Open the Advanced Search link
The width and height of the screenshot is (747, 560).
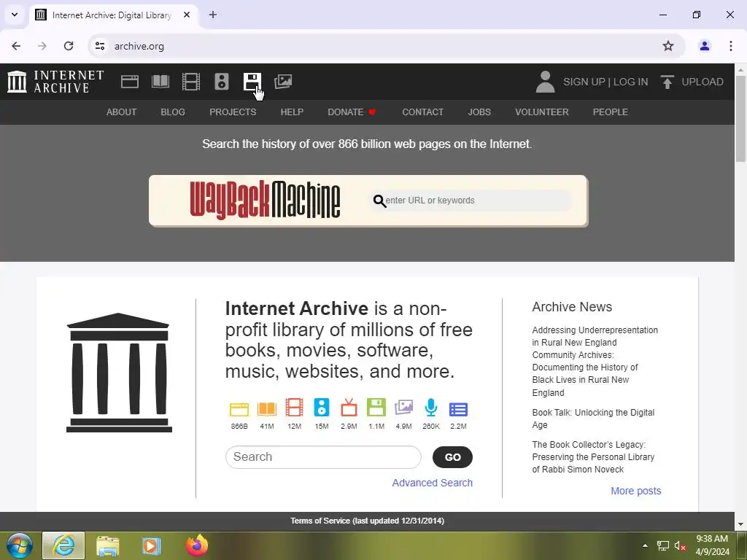click(x=432, y=483)
